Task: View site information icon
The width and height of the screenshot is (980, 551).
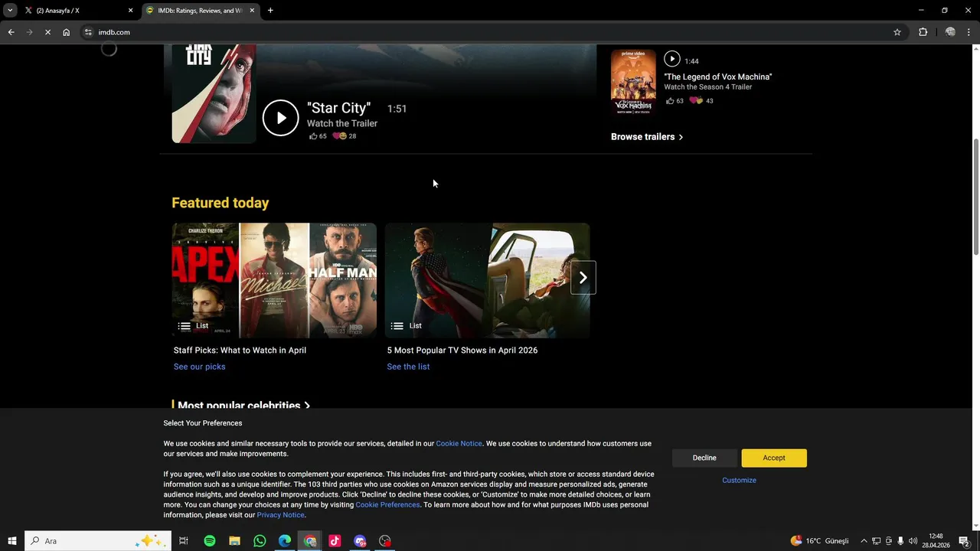Action: click(x=88, y=32)
